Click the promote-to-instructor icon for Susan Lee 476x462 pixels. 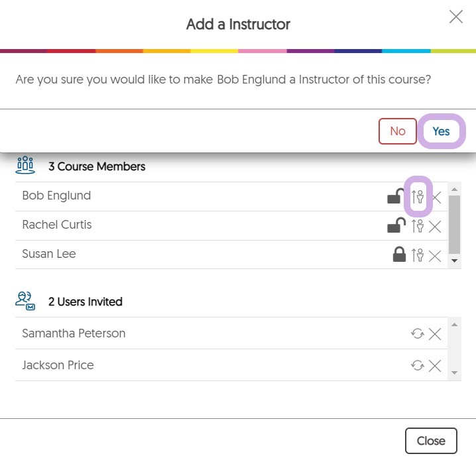click(x=418, y=255)
